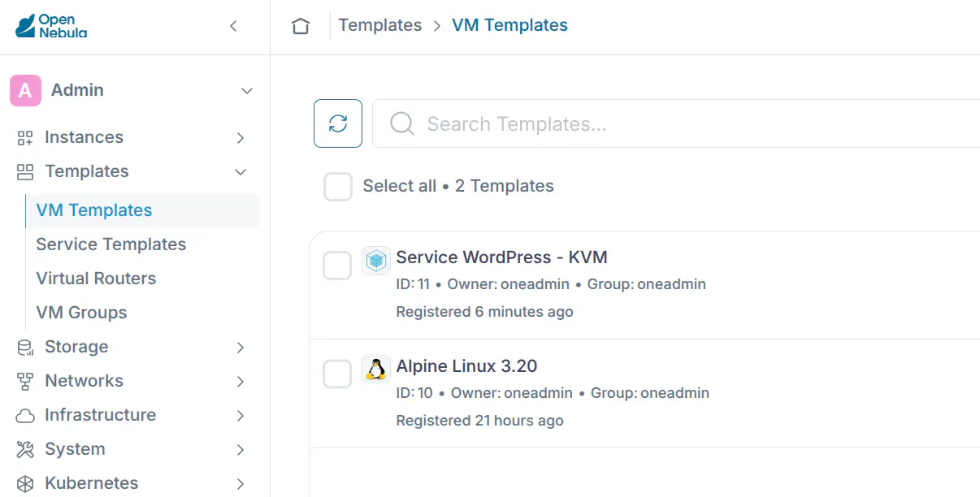Image resolution: width=980 pixels, height=497 pixels.
Task: Tick the Select all checkbox
Action: [338, 186]
